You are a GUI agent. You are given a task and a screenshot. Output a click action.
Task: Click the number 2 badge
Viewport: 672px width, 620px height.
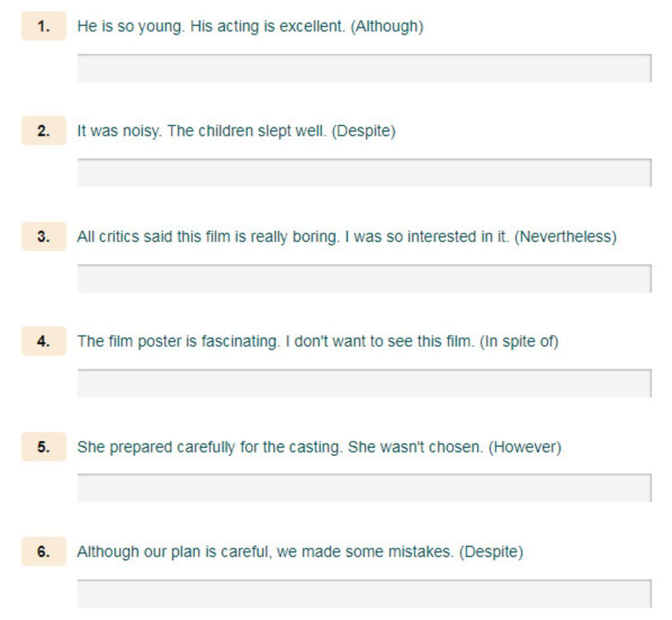pyautogui.click(x=44, y=131)
